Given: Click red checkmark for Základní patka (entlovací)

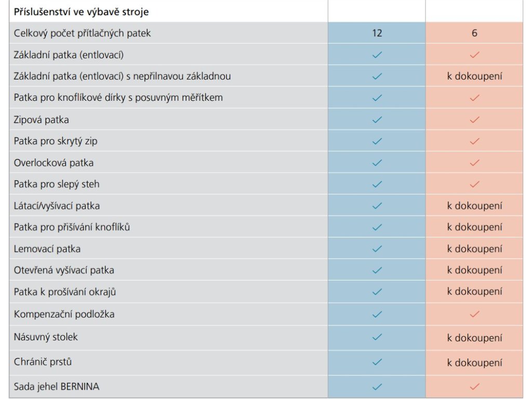Looking at the screenshot, I should coord(474,55).
